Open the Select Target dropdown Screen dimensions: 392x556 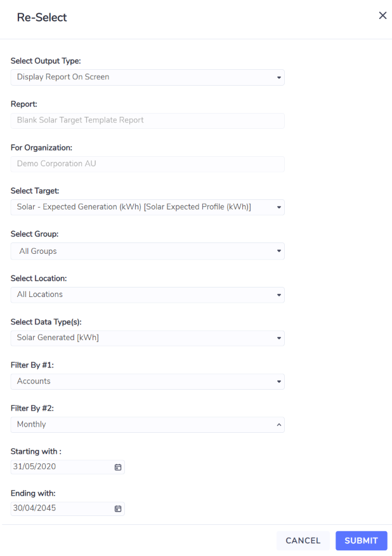coord(147,207)
